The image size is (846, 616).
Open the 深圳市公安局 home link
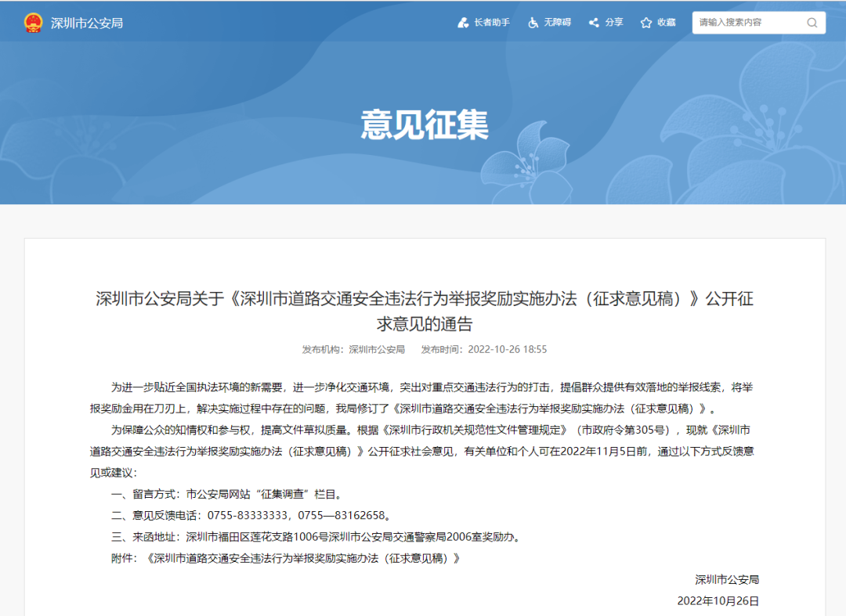coord(86,23)
